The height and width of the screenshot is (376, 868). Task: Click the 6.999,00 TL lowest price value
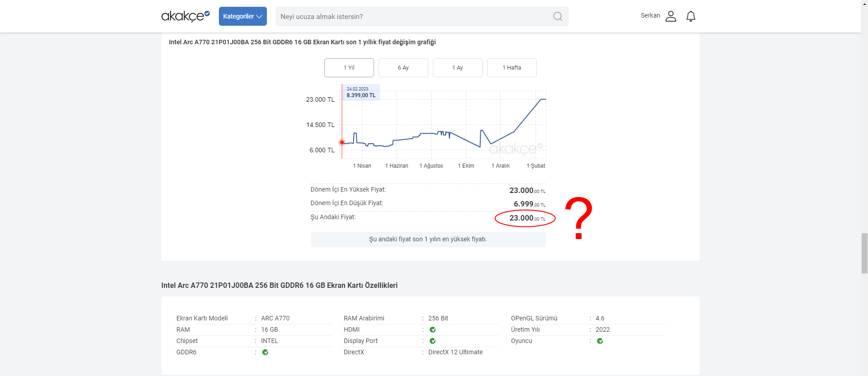coord(529,204)
